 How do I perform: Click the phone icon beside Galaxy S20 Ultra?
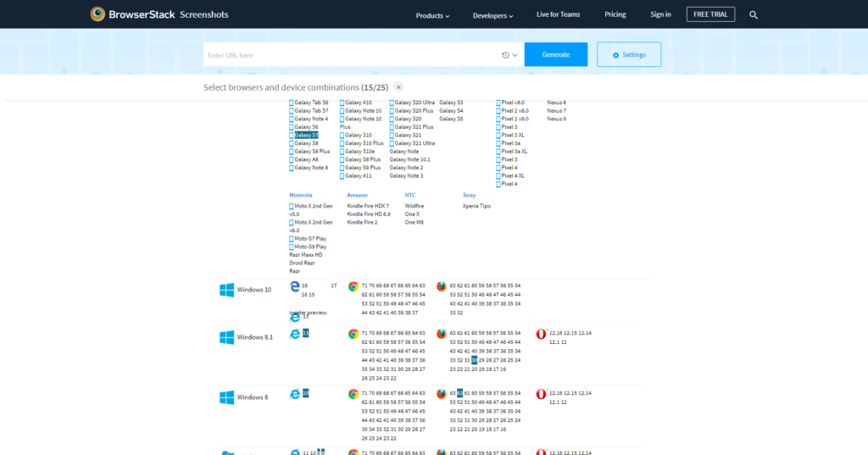(x=392, y=103)
